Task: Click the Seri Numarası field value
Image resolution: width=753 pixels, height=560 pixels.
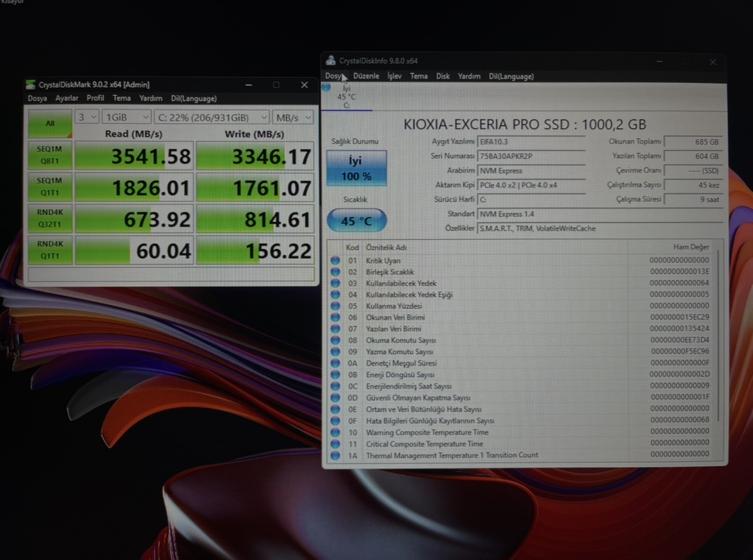Action: pyautogui.click(x=531, y=156)
